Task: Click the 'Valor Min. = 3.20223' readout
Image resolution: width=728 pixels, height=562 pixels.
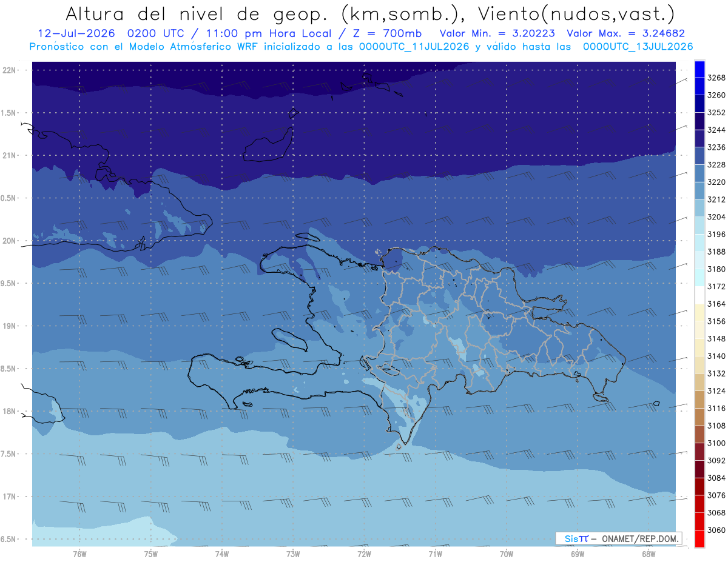Action: [497, 33]
